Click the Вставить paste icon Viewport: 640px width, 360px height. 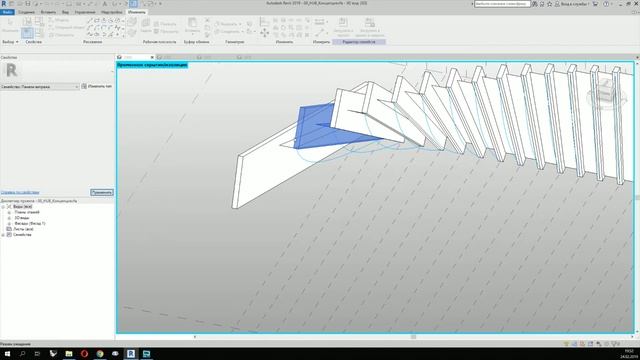pos(192,25)
